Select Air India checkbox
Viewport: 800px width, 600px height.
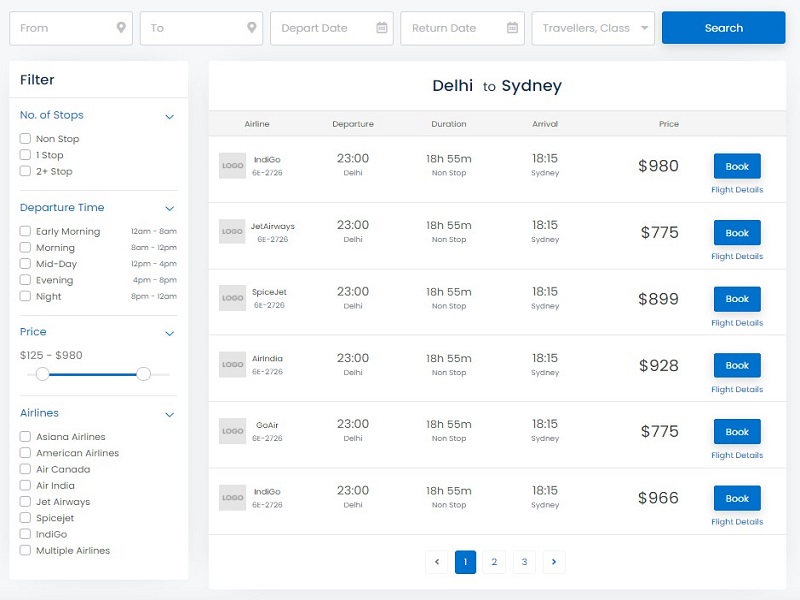(x=25, y=485)
